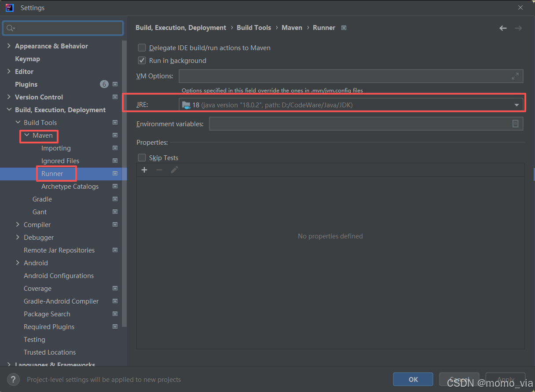535x392 pixels.
Task: Click in the Environment variables field
Action: [366, 124]
